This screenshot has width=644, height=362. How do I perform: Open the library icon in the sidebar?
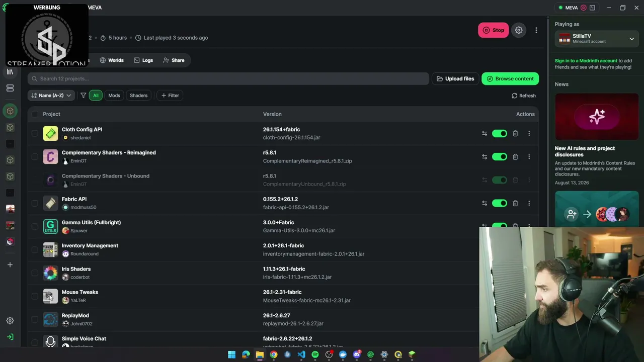pos(10,72)
